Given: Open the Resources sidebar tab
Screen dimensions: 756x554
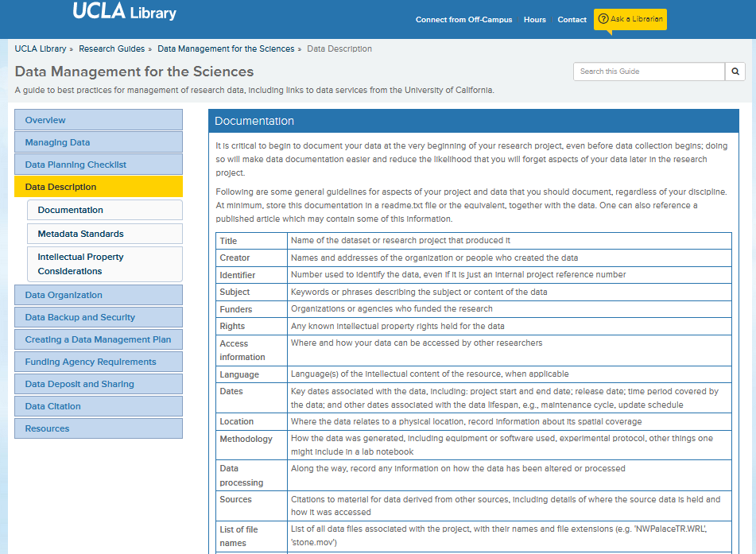Looking at the screenshot, I should tap(99, 428).
